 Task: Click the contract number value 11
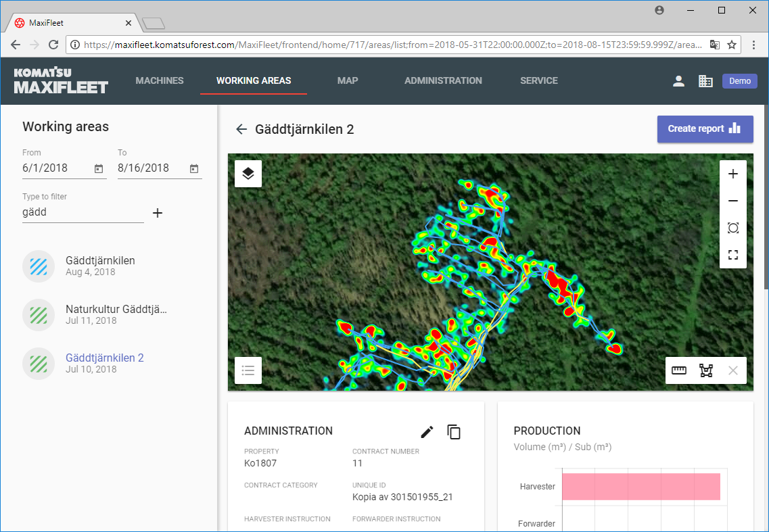coord(357,463)
